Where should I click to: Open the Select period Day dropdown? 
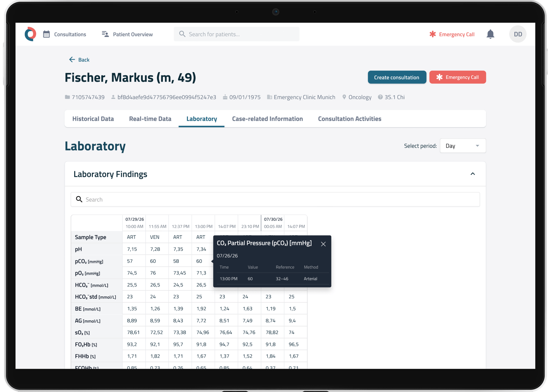pos(463,146)
